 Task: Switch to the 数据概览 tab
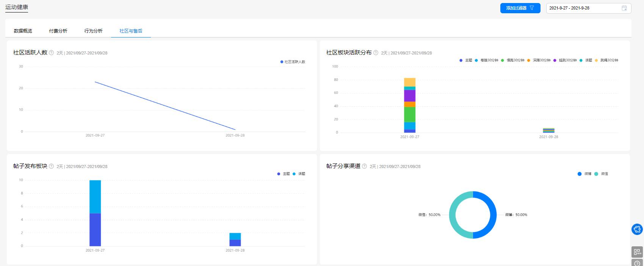tap(23, 31)
